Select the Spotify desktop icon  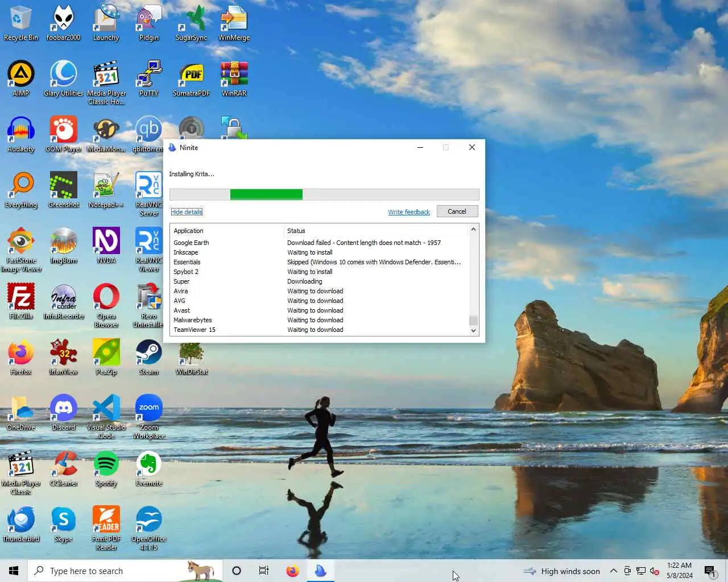pos(106,468)
